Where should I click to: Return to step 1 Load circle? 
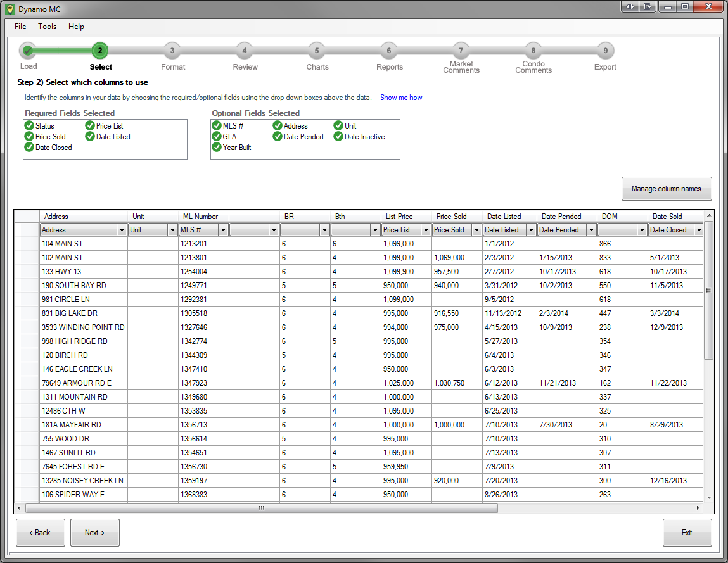28,51
